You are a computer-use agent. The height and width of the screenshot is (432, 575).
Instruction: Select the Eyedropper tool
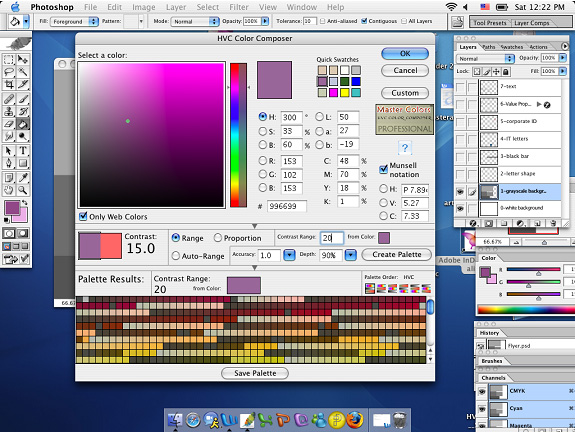23,177
